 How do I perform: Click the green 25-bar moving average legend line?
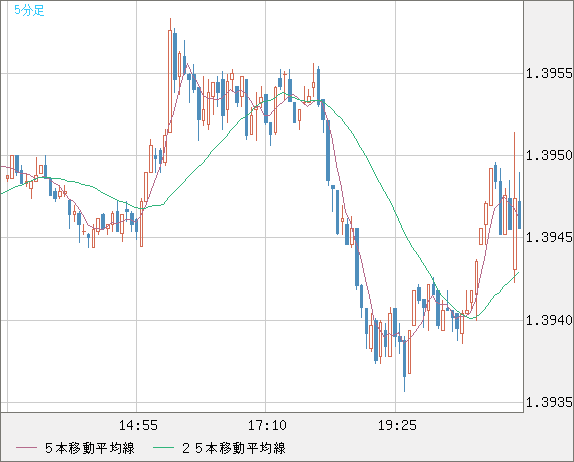click(x=163, y=448)
